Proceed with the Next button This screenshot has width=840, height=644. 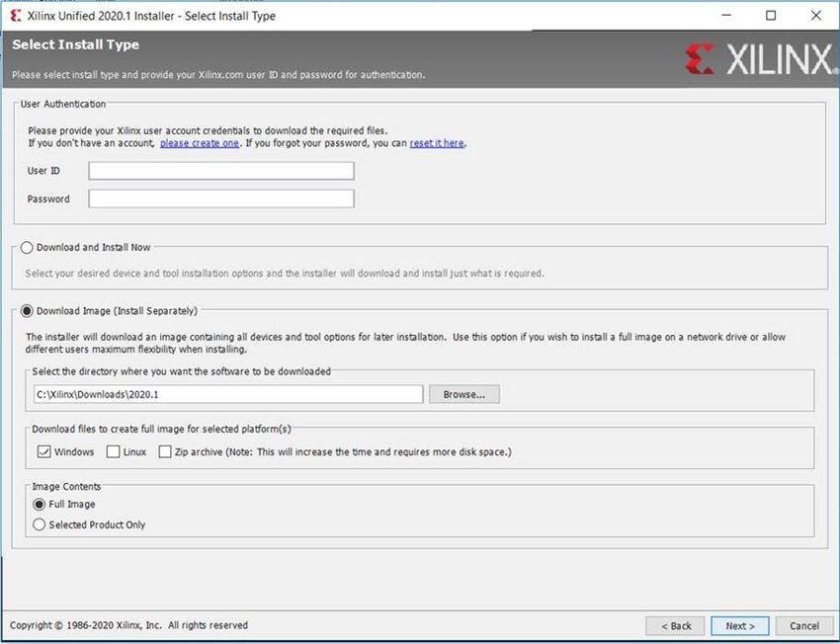[x=740, y=626]
